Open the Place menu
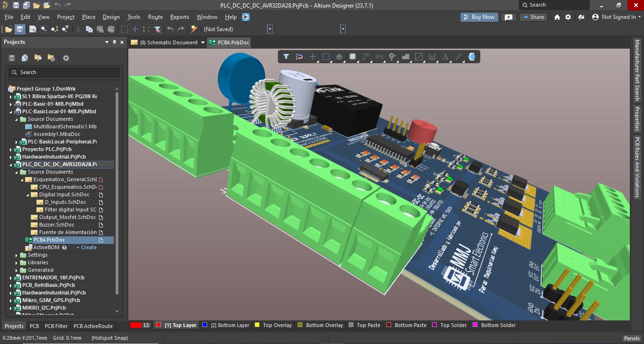The image size is (644, 344). point(89,17)
